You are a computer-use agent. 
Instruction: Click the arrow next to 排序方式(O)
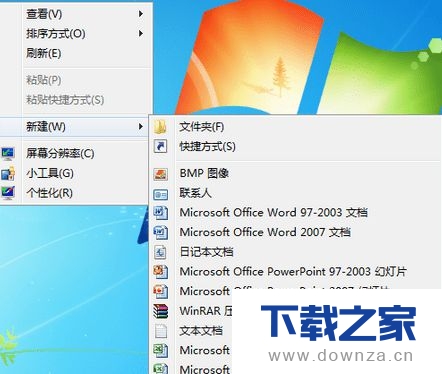(141, 34)
